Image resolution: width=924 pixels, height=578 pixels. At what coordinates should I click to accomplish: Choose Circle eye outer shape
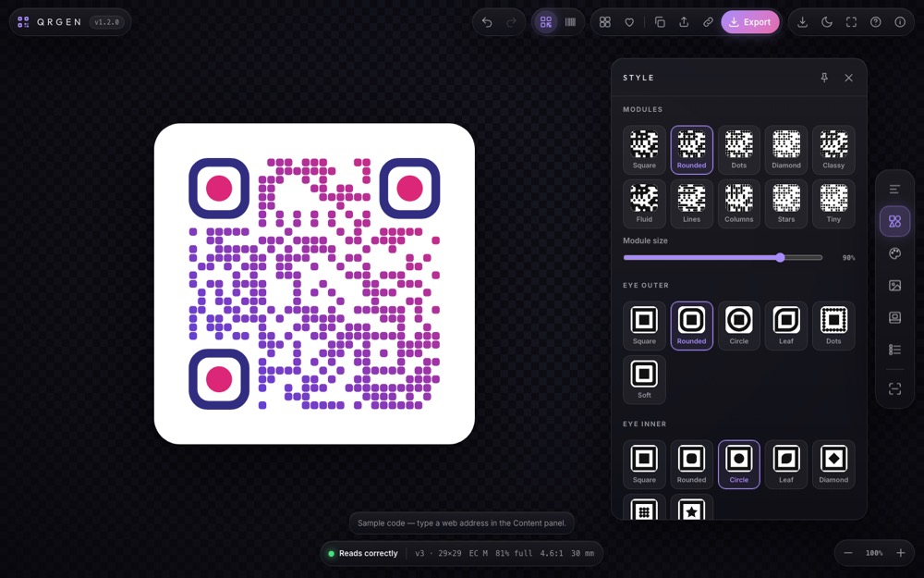pos(739,326)
